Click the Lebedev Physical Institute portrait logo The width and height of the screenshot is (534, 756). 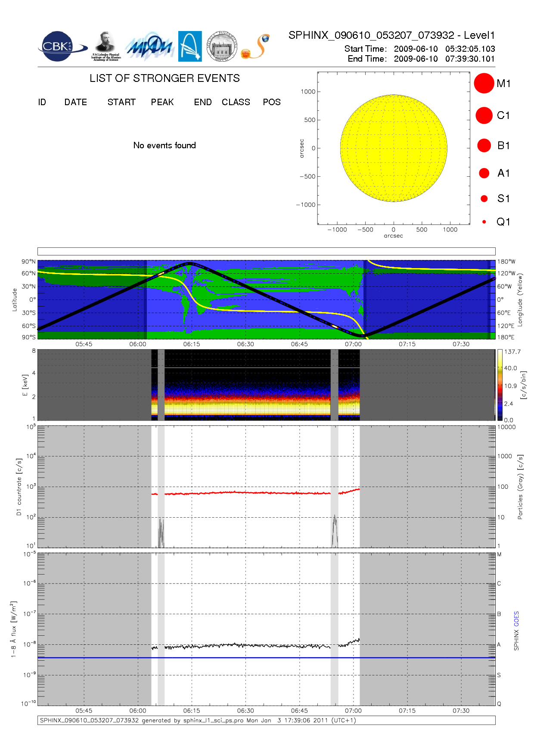106,46
